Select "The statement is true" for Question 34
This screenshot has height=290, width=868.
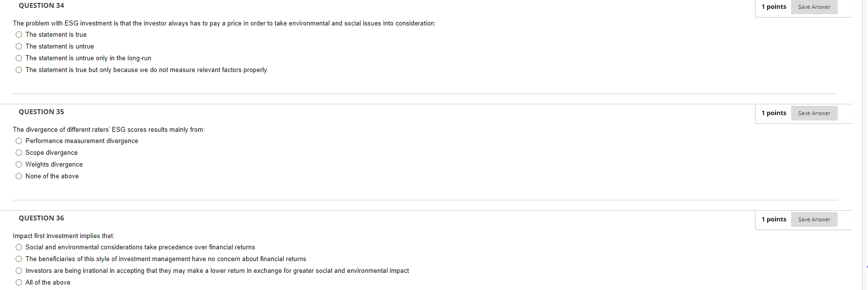(x=19, y=34)
